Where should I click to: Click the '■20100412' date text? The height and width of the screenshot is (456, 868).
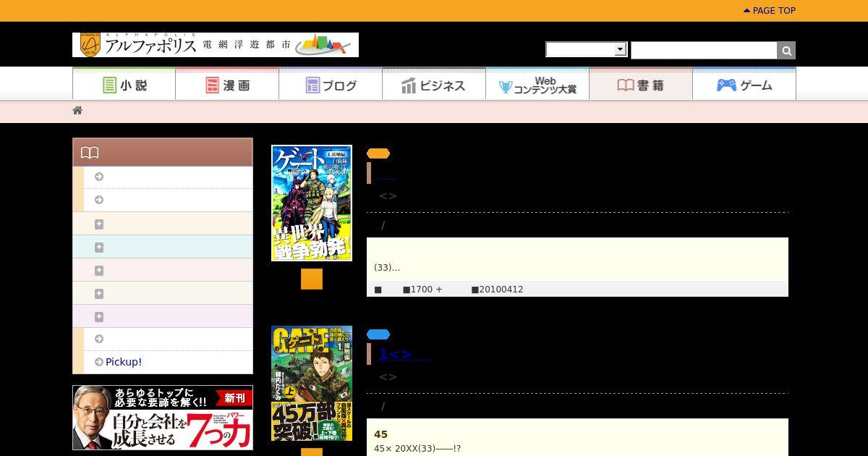497,290
